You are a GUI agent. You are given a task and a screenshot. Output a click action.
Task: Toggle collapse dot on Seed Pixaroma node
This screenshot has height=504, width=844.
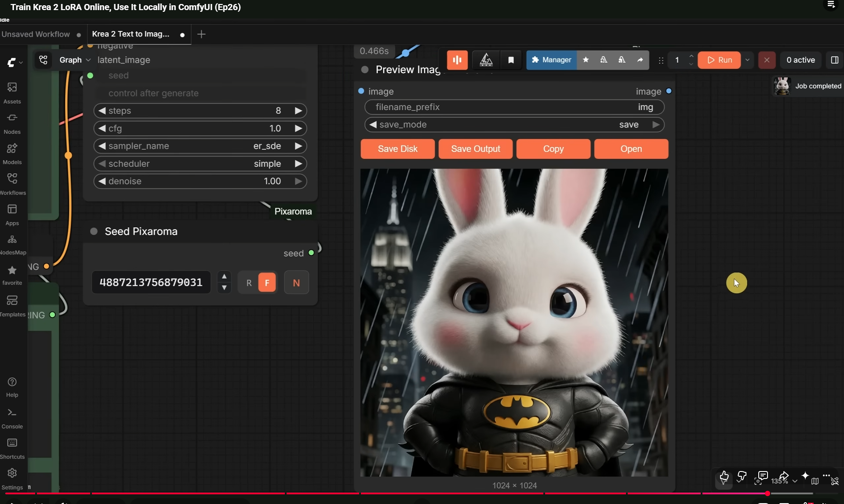94,232
